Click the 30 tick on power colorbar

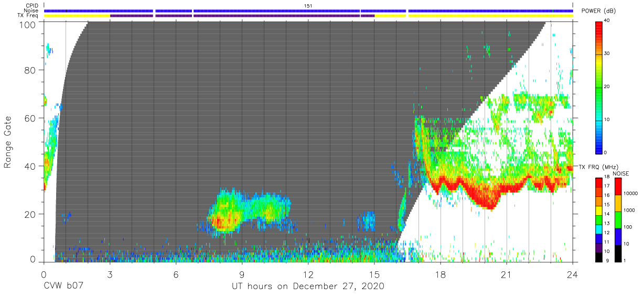(x=607, y=53)
